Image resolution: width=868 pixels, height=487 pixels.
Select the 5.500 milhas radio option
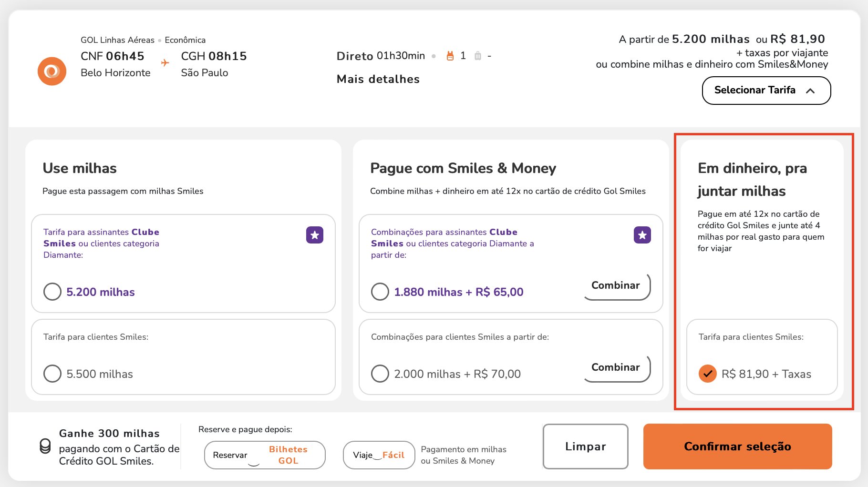52,374
